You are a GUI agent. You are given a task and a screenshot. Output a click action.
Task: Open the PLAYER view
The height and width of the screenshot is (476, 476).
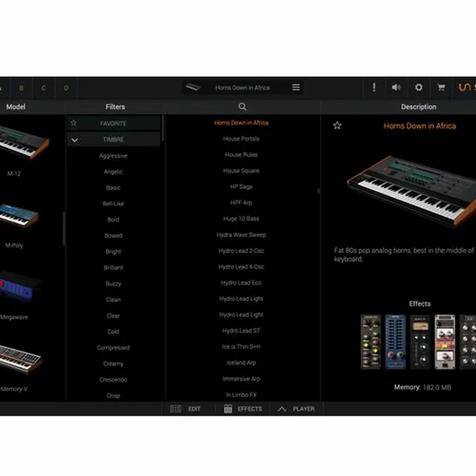(303, 409)
